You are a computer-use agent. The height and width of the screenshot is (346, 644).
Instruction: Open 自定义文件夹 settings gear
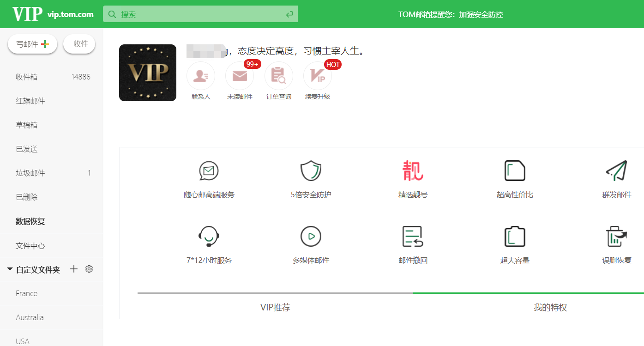(89, 268)
